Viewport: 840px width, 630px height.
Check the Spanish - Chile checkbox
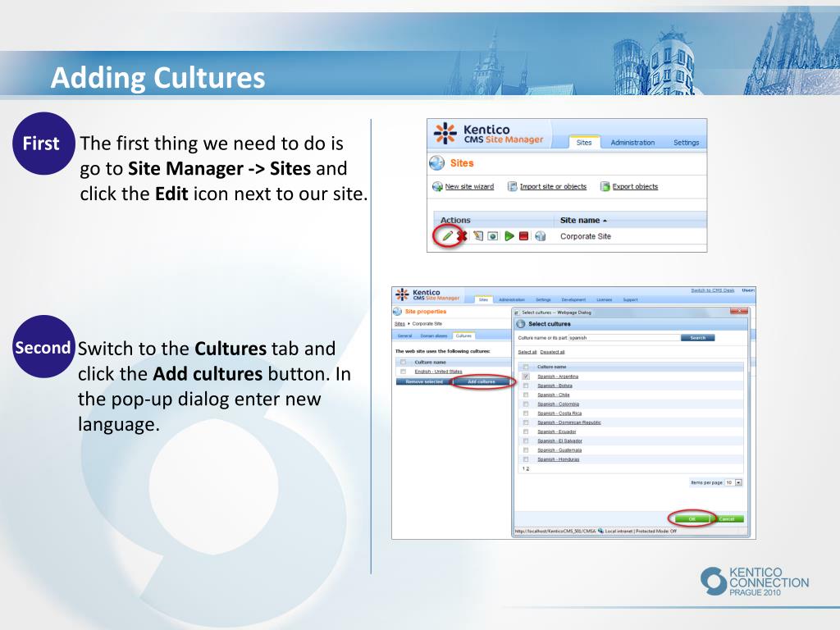[526, 395]
